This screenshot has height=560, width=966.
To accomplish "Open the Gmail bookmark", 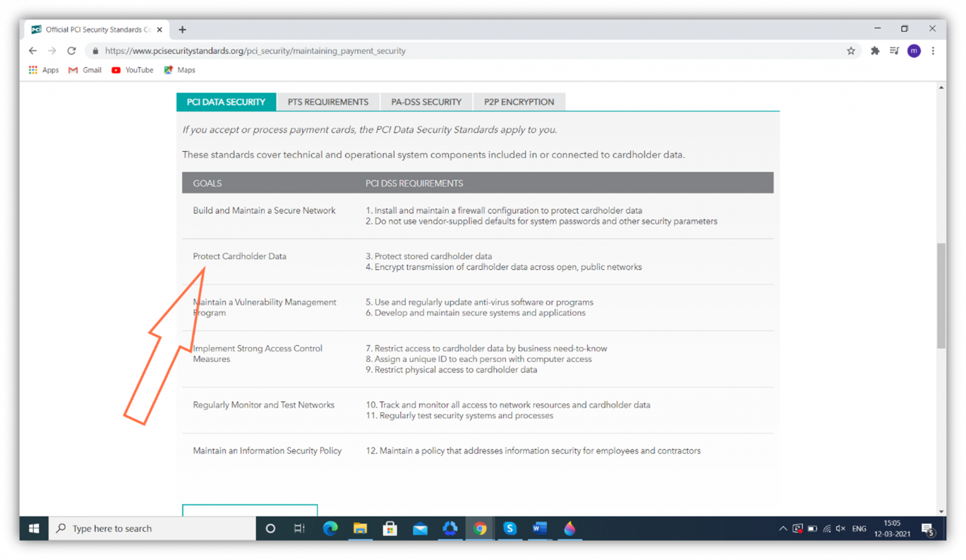I will [x=85, y=70].
